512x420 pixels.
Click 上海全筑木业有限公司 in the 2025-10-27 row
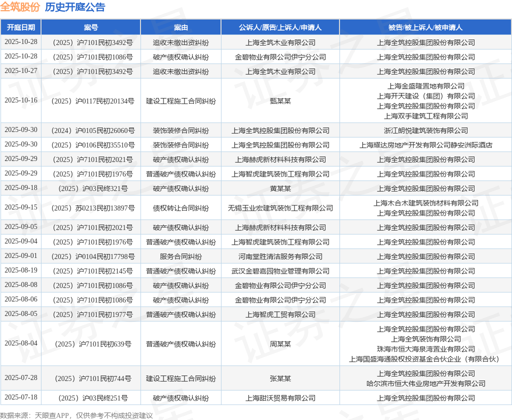(280, 71)
